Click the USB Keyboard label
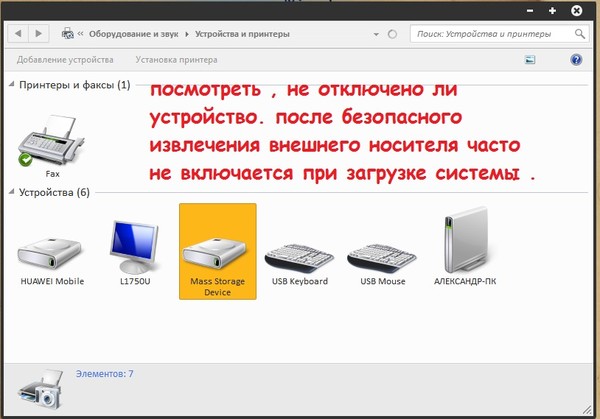The width and height of the screenshot is (600, 419). [300, 281]
